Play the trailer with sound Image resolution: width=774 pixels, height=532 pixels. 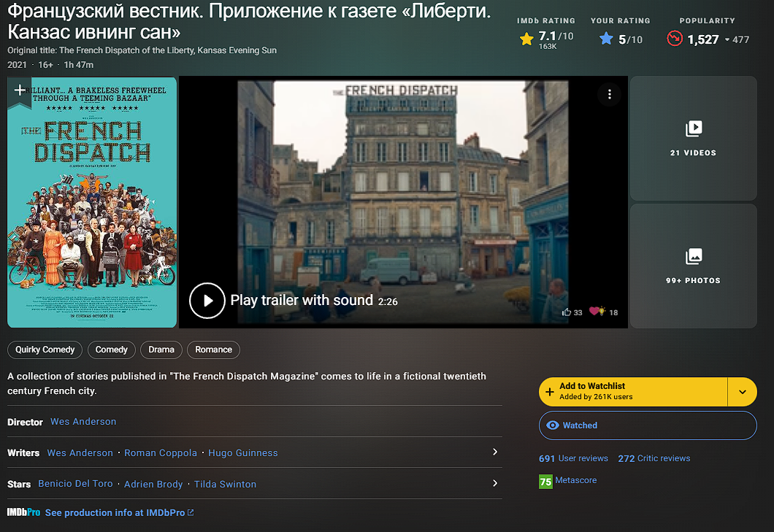pyautogui.click(x=207, y=301)
